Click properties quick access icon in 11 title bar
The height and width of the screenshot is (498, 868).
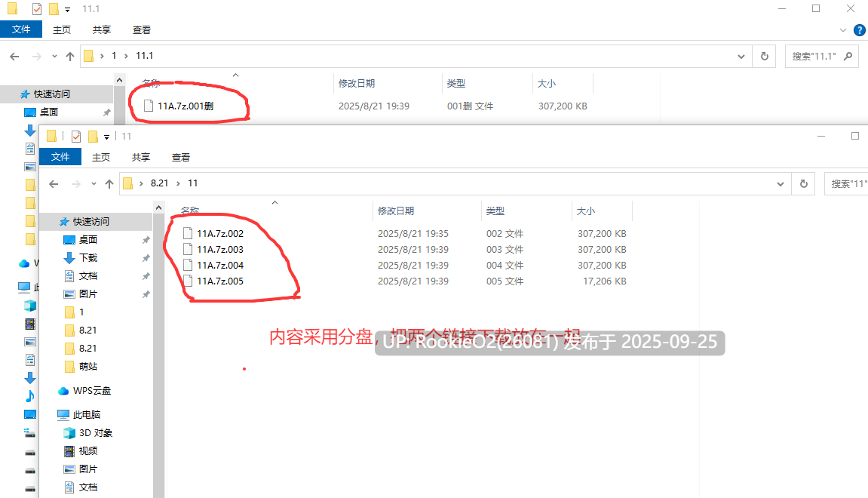[76, 137]
